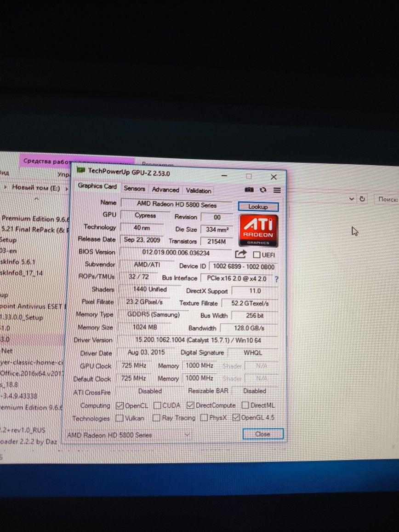399x532 pixels.
Task: Select the file row 5.21 Final RePack
Action: pyautogui.click(x=35, y=229)
